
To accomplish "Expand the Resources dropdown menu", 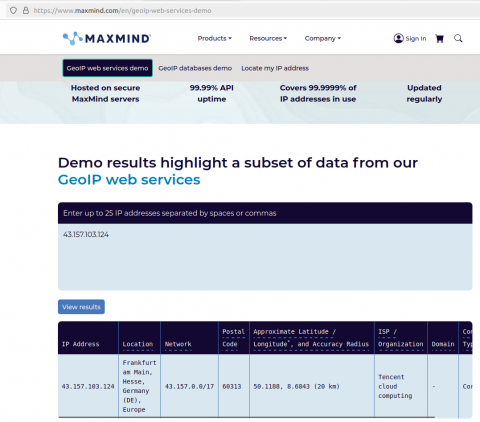I will click(268, 38).
